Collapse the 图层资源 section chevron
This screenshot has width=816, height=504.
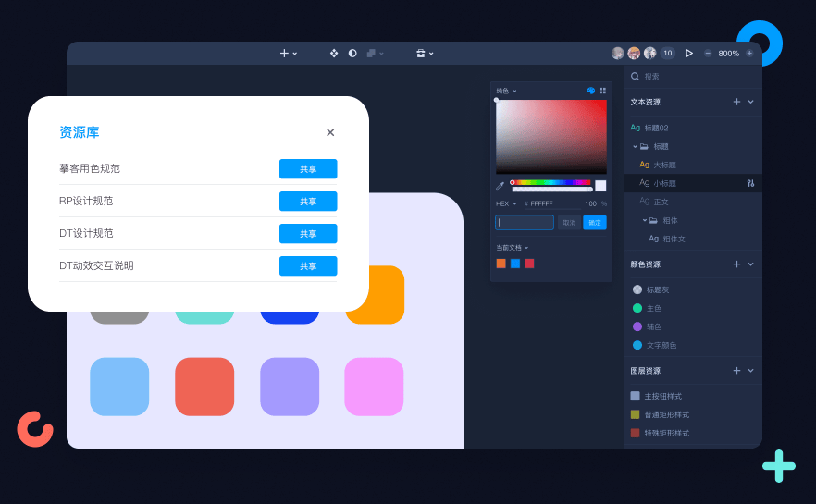tap(750, 371)
